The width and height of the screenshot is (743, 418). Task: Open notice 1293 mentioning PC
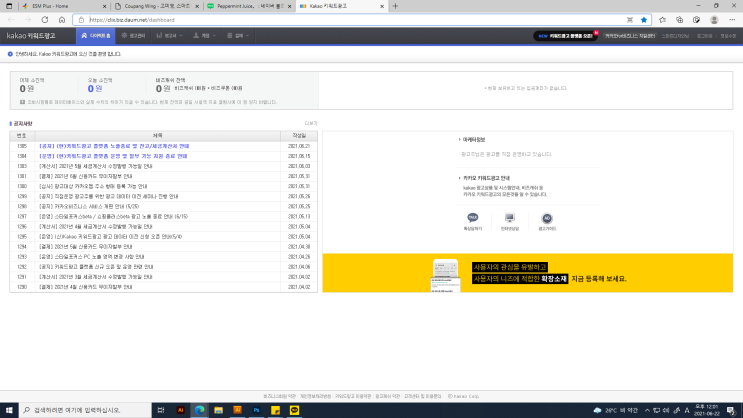(x=92, y=256)
